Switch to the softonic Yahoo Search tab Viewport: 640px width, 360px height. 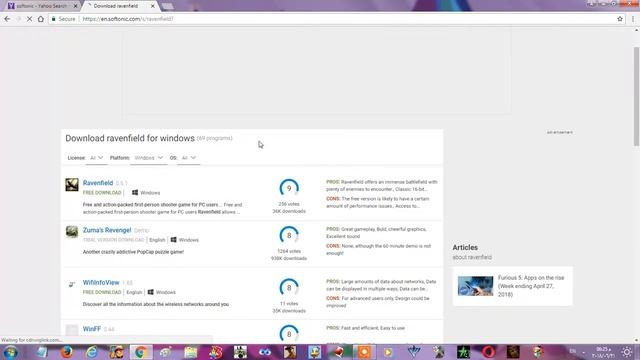pos(41,6)
